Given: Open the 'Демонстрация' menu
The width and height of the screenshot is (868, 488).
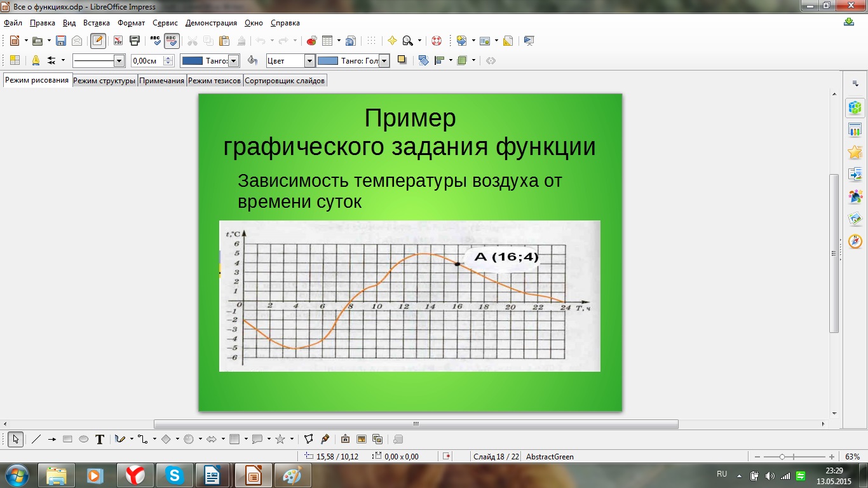Looking at the screenshot, I should 211,23.
